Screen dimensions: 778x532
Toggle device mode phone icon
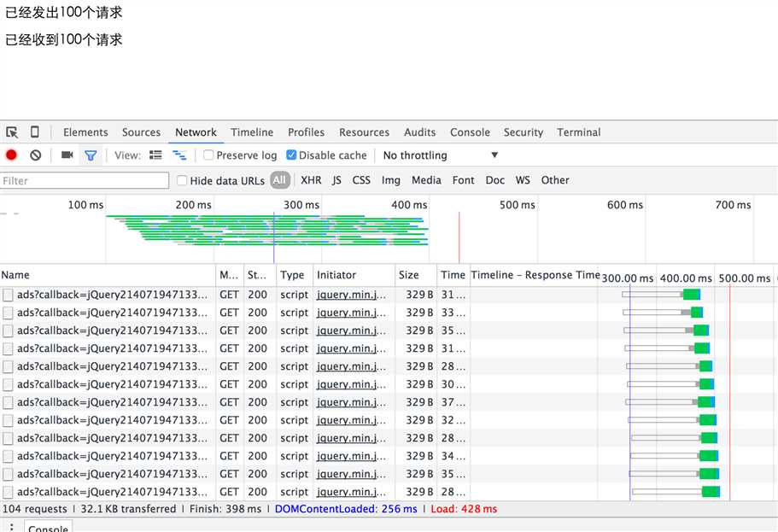point(34,132)
